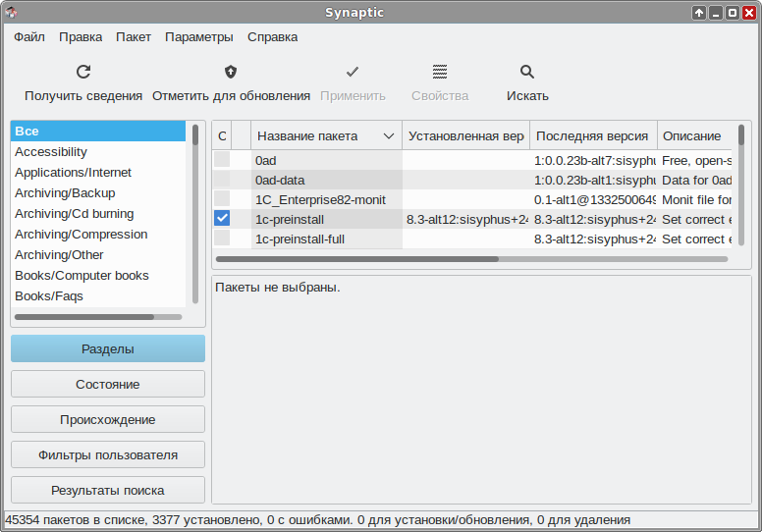Select Archiving/Cd burning section

click(98, 214)
